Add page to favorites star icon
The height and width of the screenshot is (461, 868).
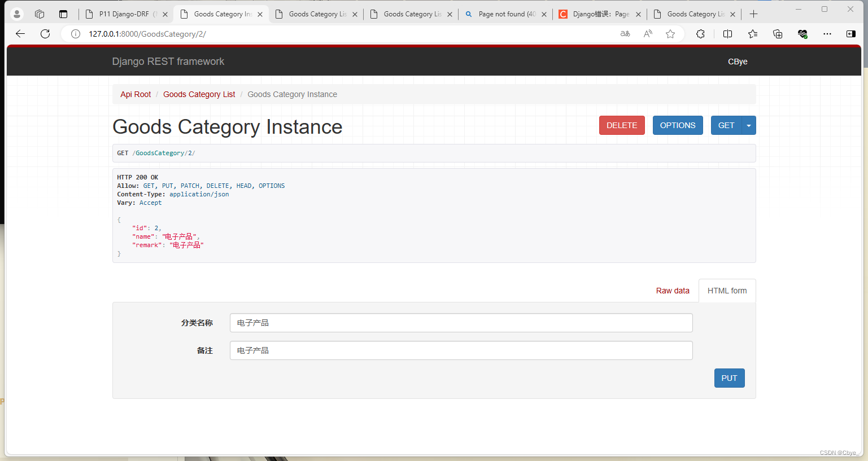[670, 34]
